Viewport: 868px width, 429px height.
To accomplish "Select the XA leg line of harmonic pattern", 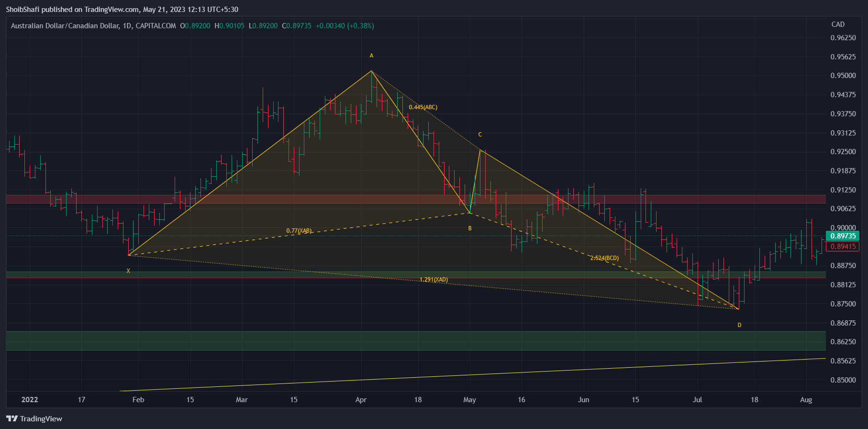I will (x=250, y=163).
